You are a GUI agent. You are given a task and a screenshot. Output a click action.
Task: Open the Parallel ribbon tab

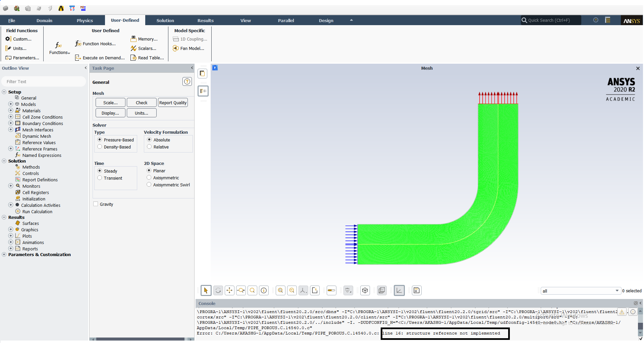pyautogui.click(x=286, y=20)
